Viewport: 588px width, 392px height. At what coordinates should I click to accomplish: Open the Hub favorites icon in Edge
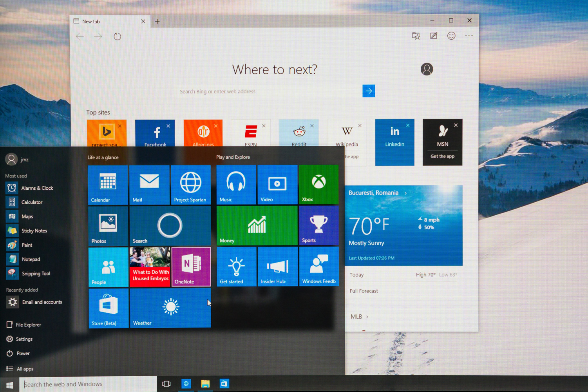coord(415,36)
